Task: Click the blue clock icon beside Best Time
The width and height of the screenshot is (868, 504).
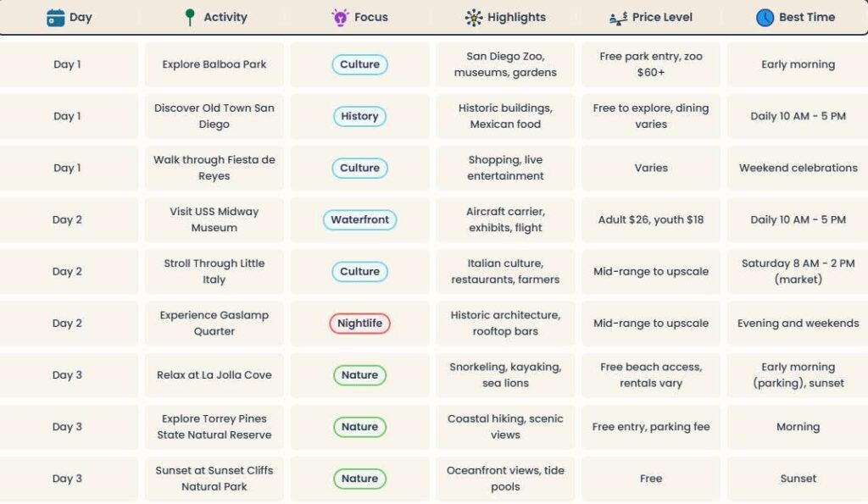Action: pyautogui.click(x=765, y=18)
